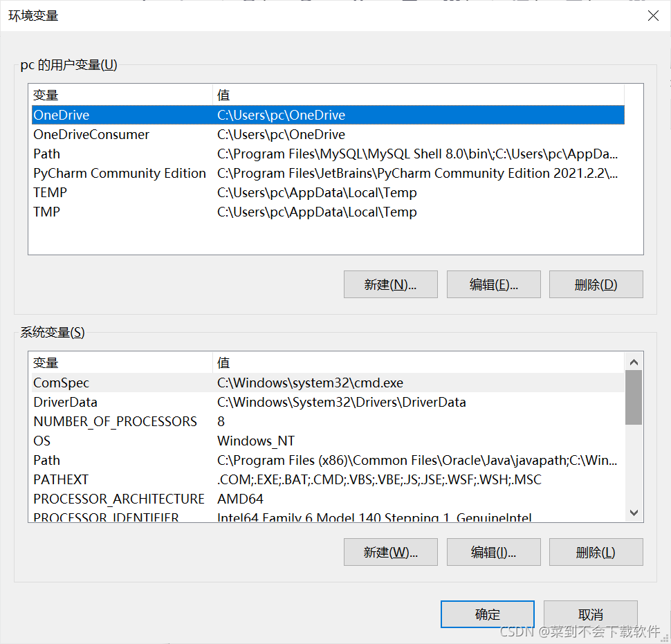Select the PATHEXT system variable

pos(328,479)
